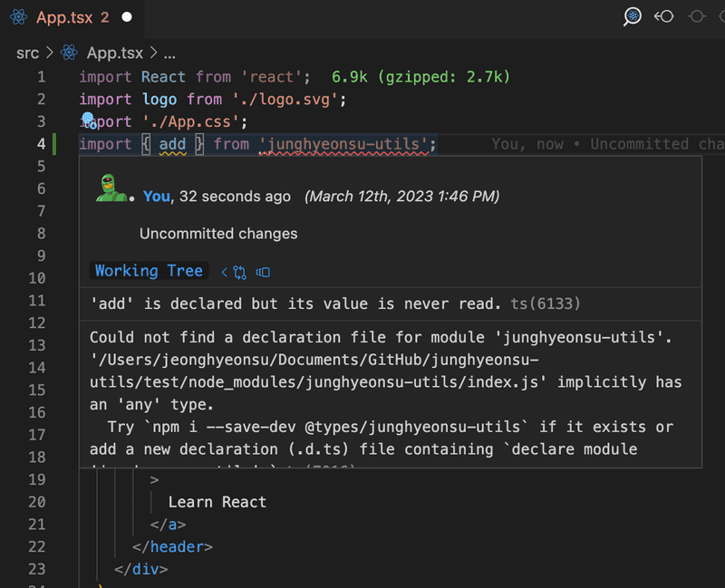Click the '(March 12th, 2023 1:46 PM)' date text
The height and width of the screenshot is (588, 725).
coord(401,197)
